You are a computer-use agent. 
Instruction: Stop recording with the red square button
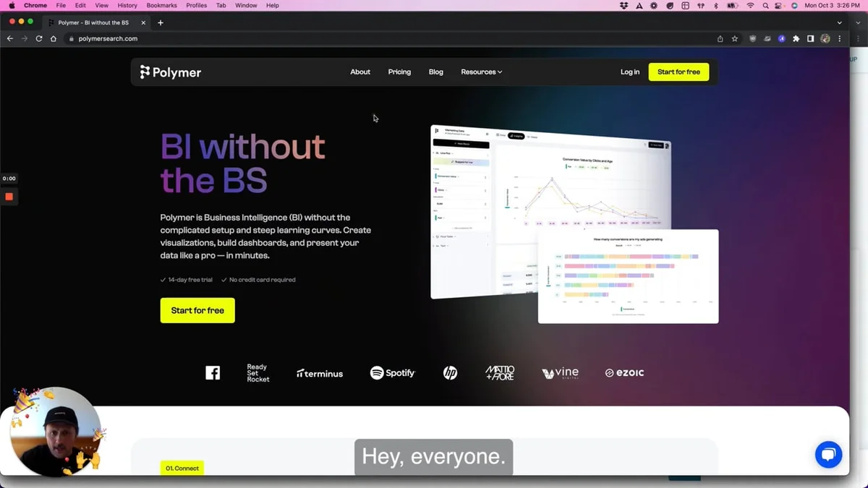(x=9, y=196)
